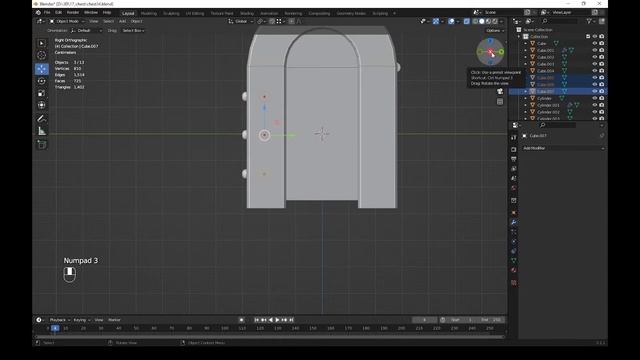Viewport: 640px width, 360px height.
Task: Toggle camera view button in viewport
Action: pyautogui.click(x=500, y=91)
